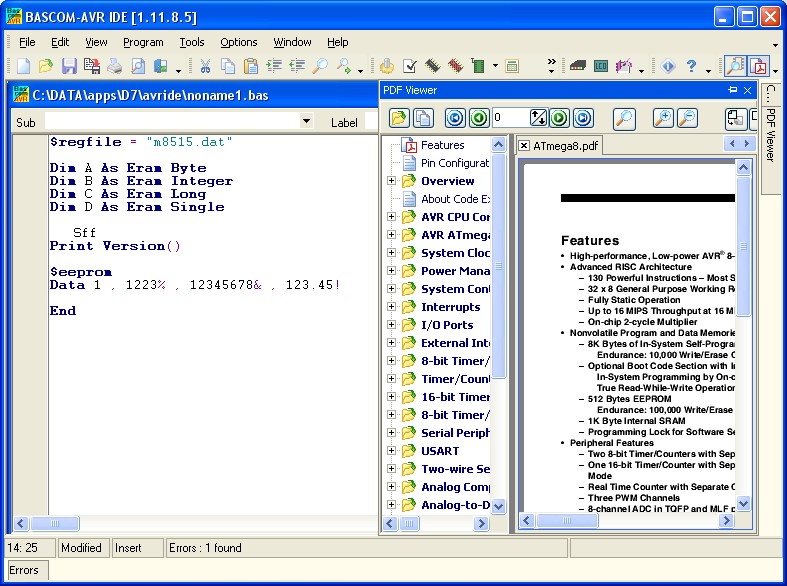Click the About info icon
Screen dimensions: 787x586
pos(668,66)
